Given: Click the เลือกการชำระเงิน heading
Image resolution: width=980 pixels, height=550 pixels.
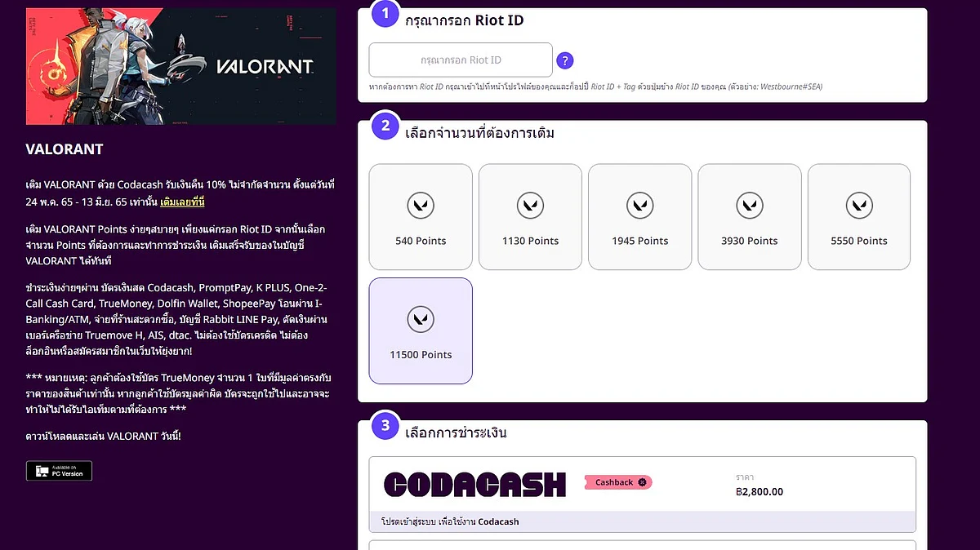Looking at the screenshot, I should click(x=457, y=432).
